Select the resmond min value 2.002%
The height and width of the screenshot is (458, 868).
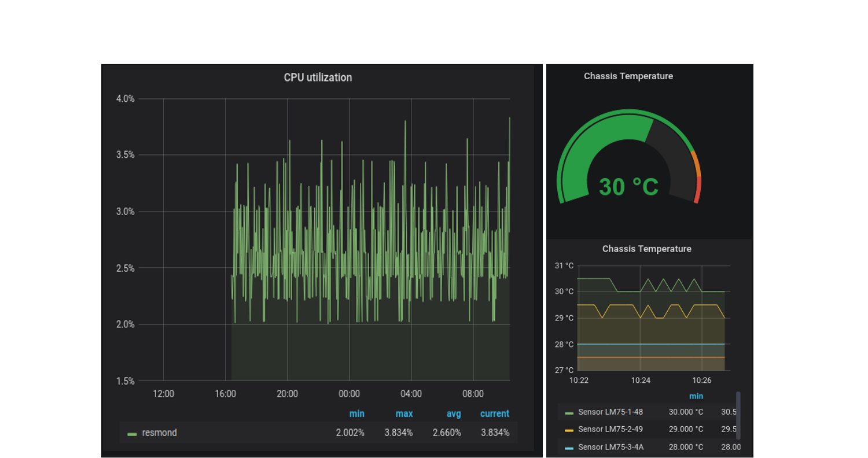pos(350,433)
